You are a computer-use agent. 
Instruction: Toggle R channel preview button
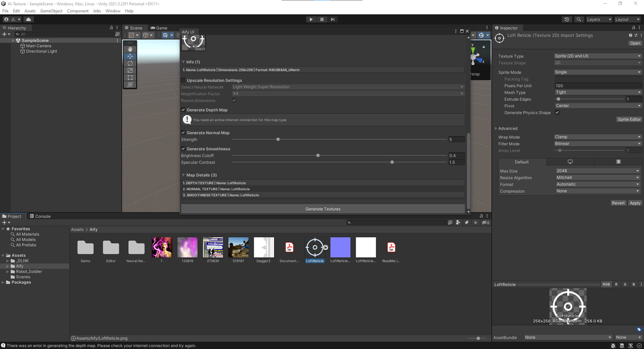(616, 285)
